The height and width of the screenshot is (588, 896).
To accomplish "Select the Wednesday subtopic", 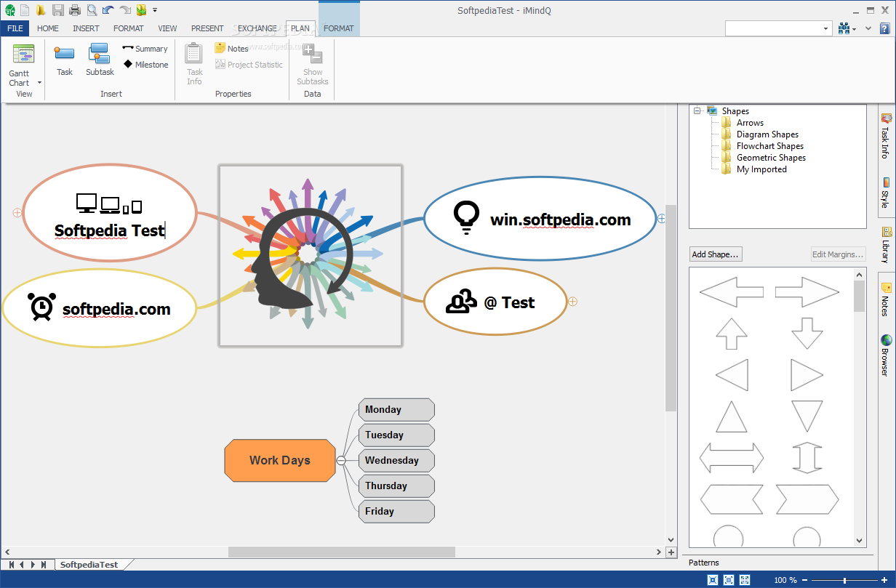I will tap(396, 461).
